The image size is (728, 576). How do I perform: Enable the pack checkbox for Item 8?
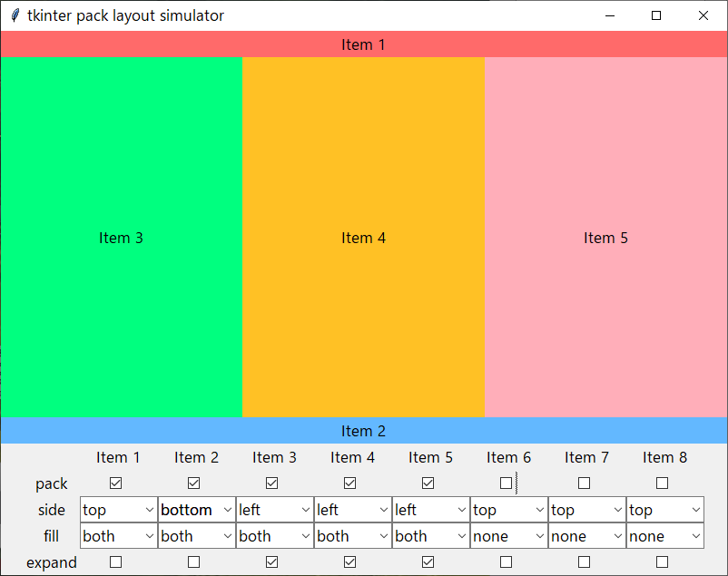[x=662, y=483]
